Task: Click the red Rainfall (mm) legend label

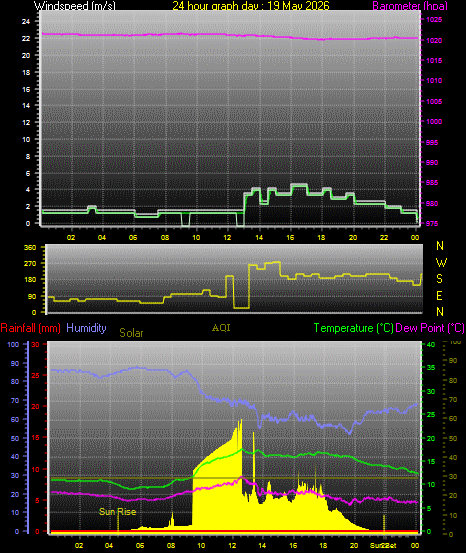Action: coord(30,328)
